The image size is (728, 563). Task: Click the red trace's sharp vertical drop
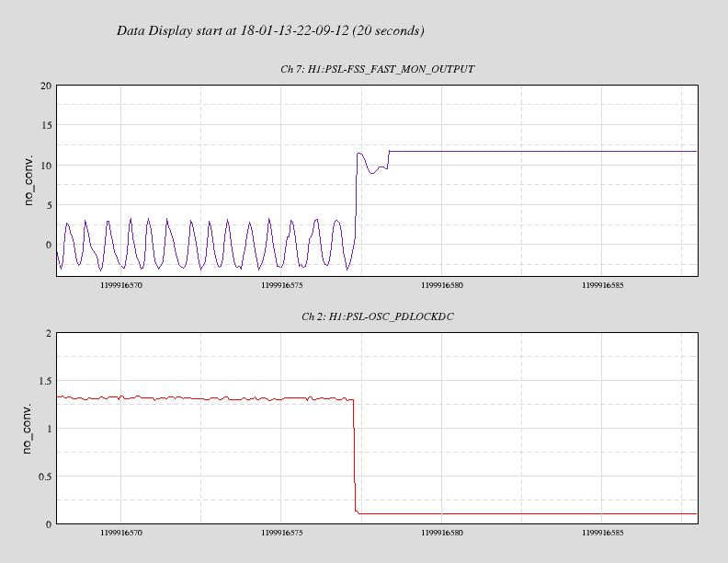(x=354, y=455)
